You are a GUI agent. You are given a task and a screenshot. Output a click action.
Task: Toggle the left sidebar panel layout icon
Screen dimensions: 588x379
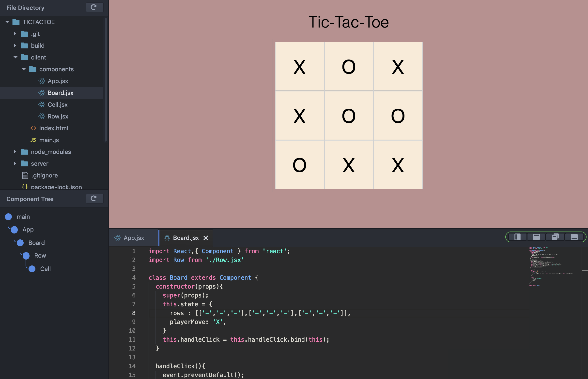coord(517,237)
